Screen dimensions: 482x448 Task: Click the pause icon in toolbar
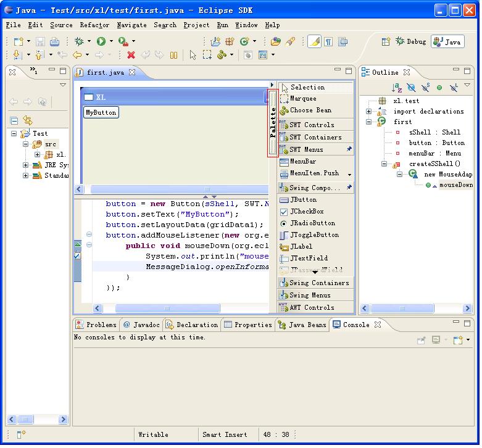(173, 55)
